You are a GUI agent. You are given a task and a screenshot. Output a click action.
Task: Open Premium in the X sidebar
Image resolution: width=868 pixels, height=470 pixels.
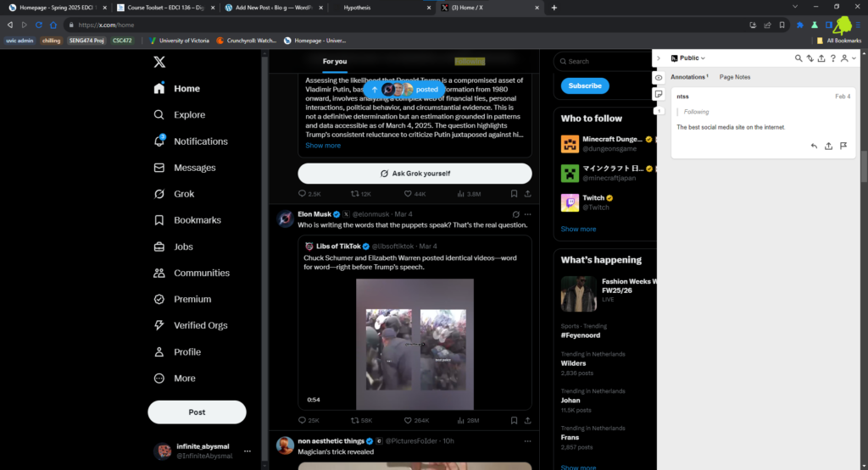[x=182, y=299]
